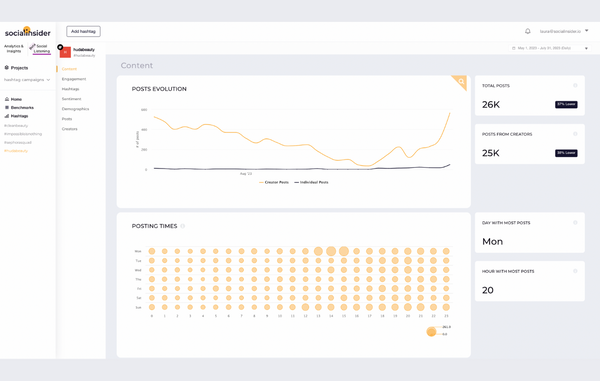Open the Sentiment section

[x=72, y=99]
